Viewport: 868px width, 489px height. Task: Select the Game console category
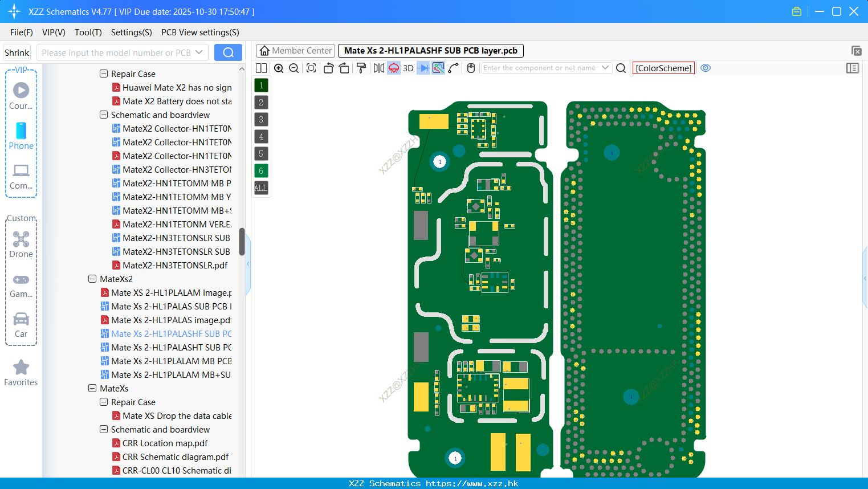pyautogui.click(x=21, y=284)
